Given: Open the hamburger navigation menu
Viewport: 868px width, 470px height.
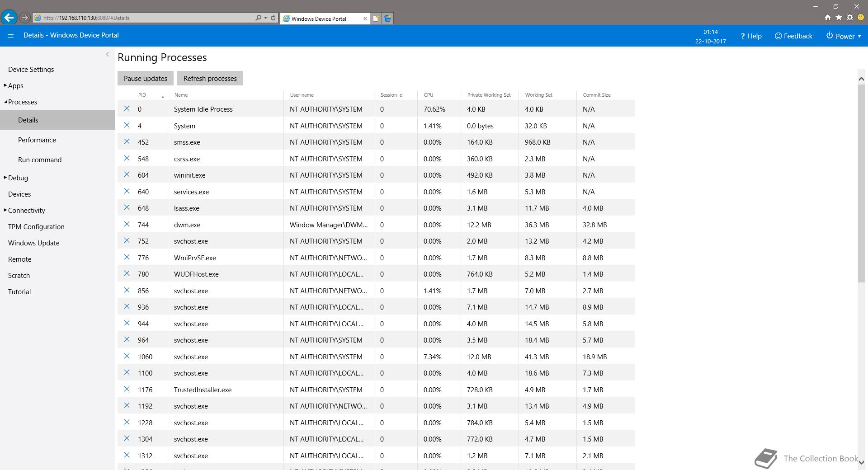Looking at the screenshot, I should pos(11,36).
